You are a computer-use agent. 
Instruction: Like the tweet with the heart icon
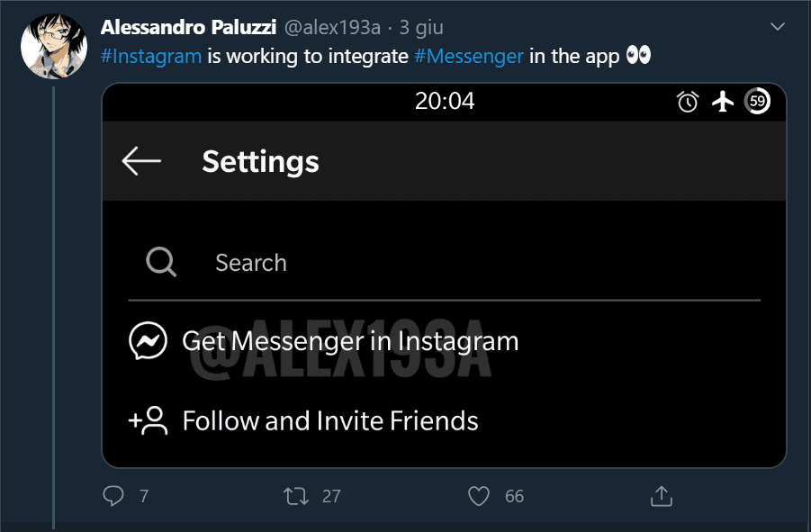point(479,495)
